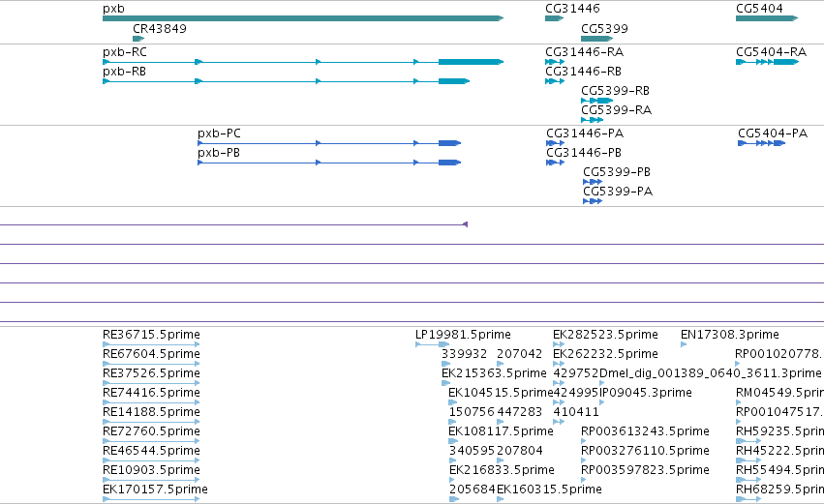
Task: Open the CG5399-PA protein label
Action: tap(618, 192)
